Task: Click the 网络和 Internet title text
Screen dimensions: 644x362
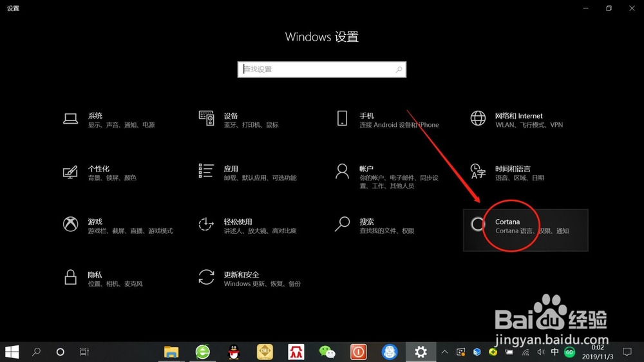Action: coord(518,116)
